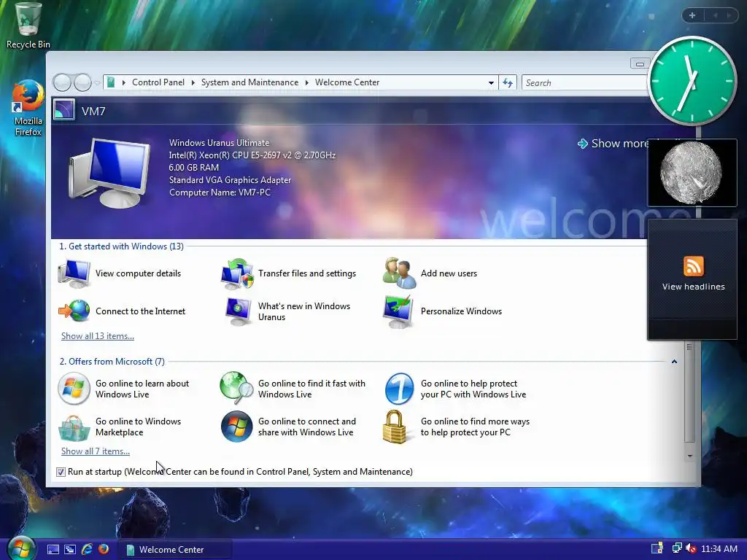Viewport: 747px width, 560px height.
Task: Click the refresh button beside address bar
Action: pos(508,83)
